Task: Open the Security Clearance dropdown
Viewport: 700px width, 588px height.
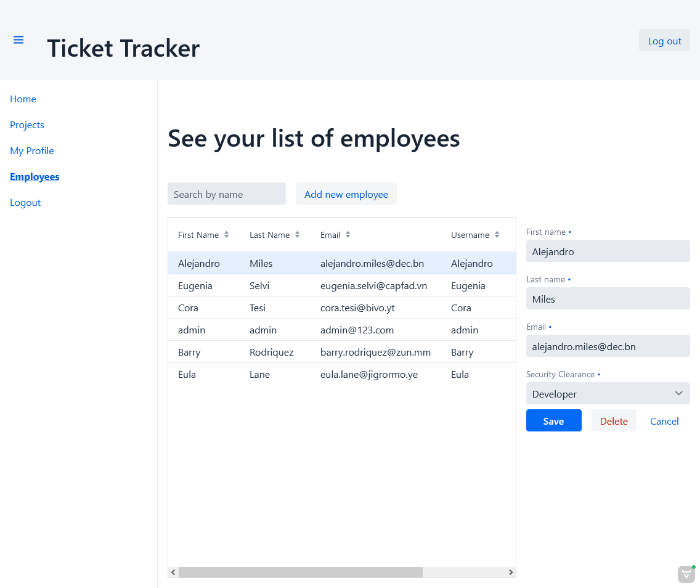Action: 608,394
